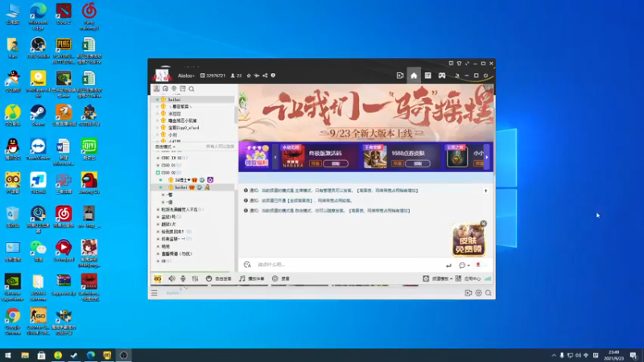Click the 9/23 new version banner
This screenshot has width=644, height=362.
pos(366,113)
